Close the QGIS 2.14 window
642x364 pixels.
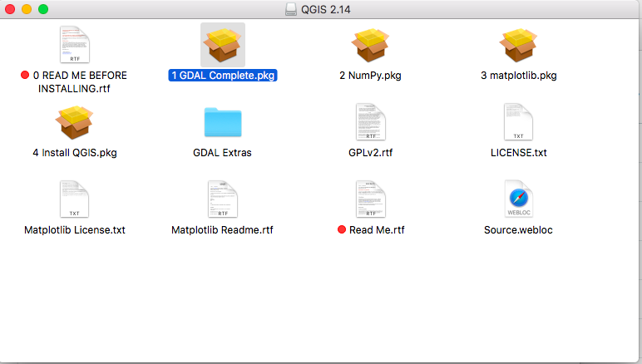pyautogui.click(x=10, y=9)
